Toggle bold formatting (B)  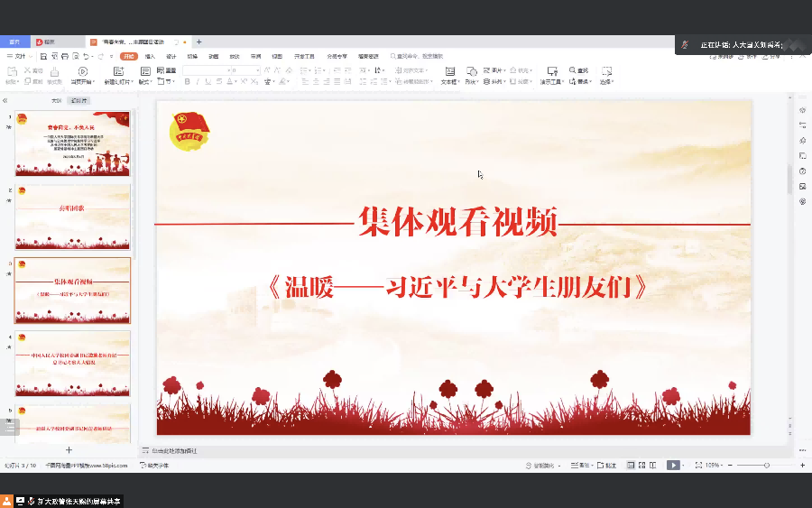187,81
